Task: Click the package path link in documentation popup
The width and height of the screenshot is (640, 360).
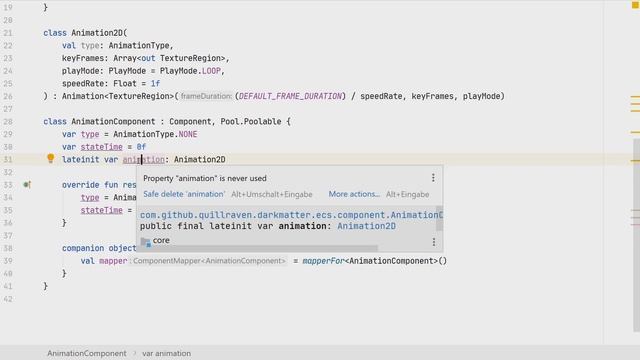Action: pos(291,215)
